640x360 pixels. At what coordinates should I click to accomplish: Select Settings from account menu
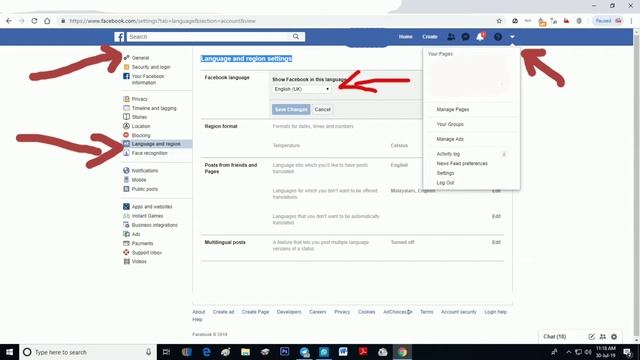[x=445, y=173]
